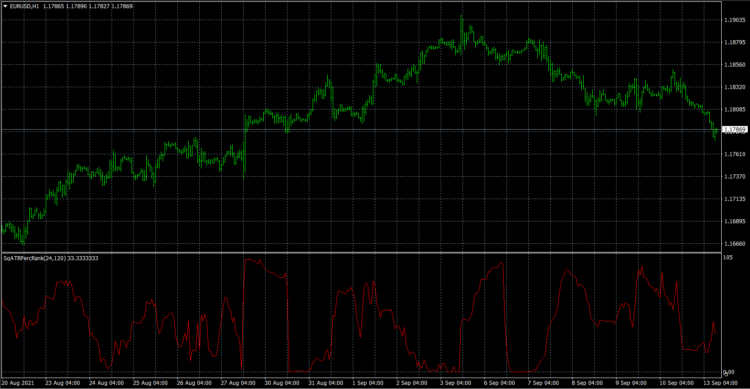Screen dimensions: 750x389
Task: Click the current price tag 1.17869
Action: click(x=734, y=130)
